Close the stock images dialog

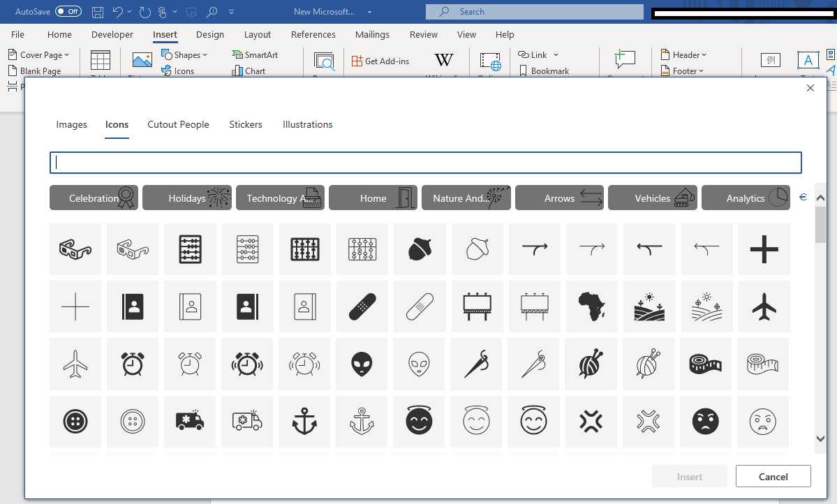pos(810,88)
